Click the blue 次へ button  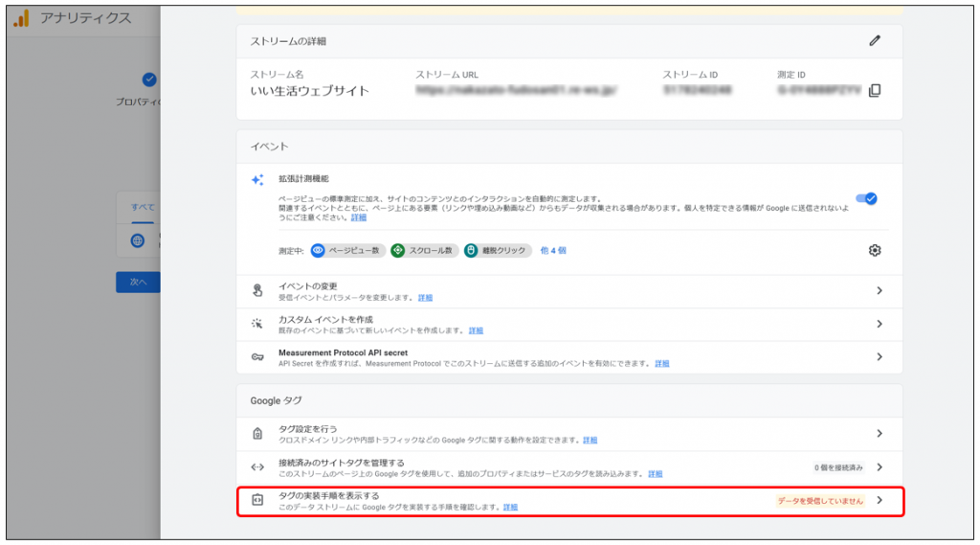[138, 283]
